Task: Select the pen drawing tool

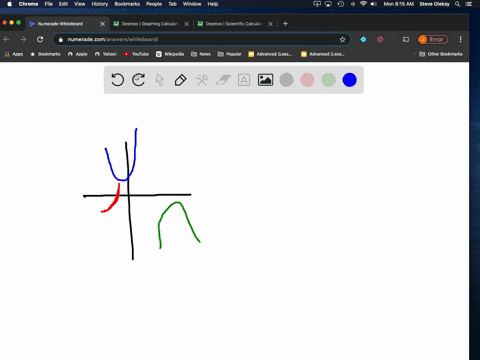Action: click(180, 80)
